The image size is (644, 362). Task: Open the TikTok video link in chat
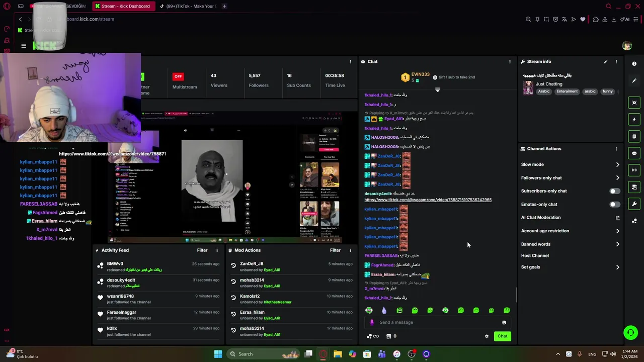428,200
